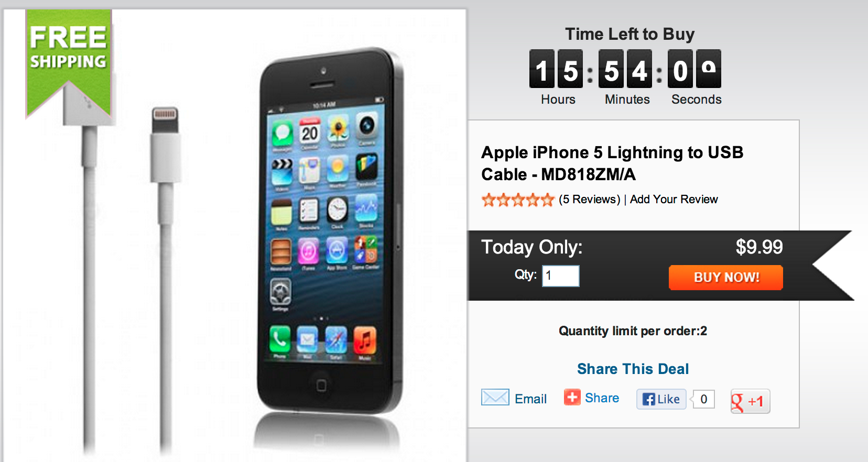
Task: Click the Free Shipping green ribbon badge
Action: coord(69,61)
